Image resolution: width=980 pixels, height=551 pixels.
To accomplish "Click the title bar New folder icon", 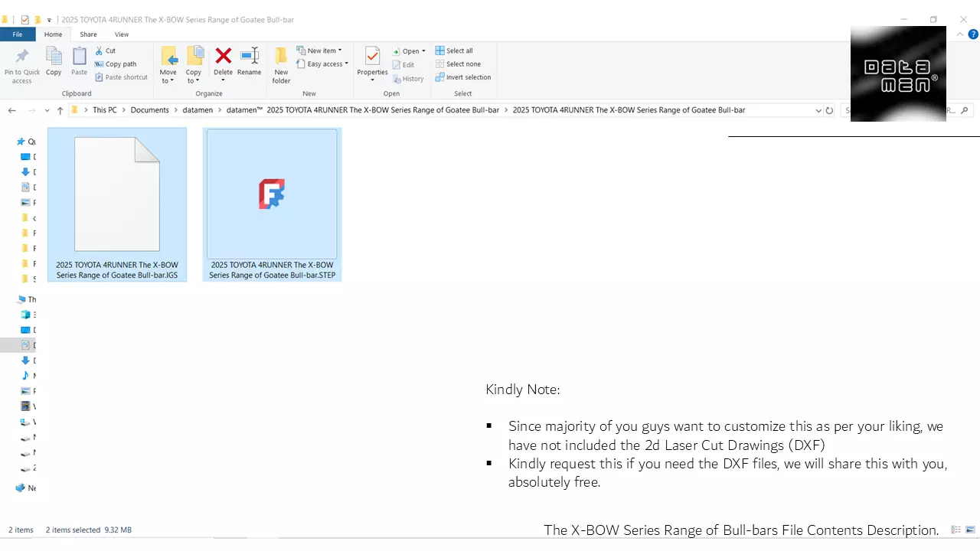I will click(x=37, y=20).
